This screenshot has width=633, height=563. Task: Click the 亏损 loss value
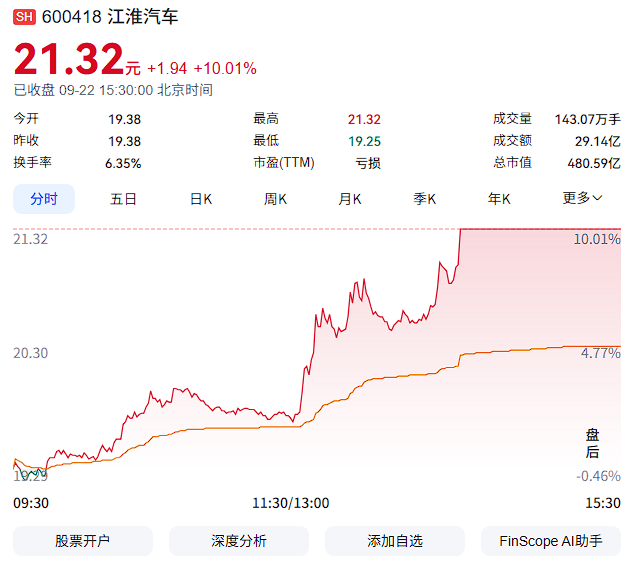tap(368, 163)
